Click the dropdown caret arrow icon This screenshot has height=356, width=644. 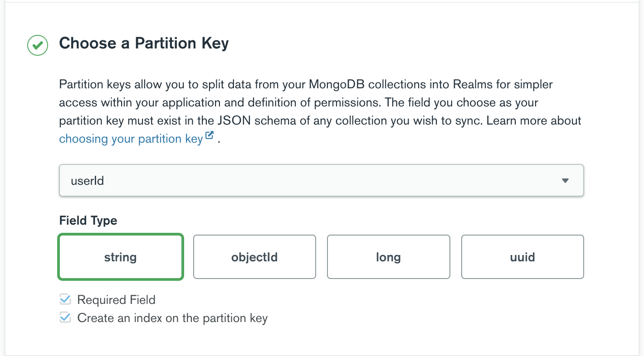(x=565, y=181)
